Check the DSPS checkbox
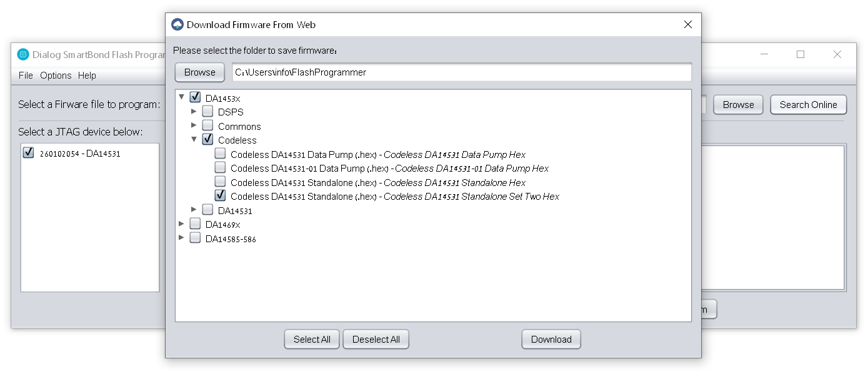Image resolution: width=868 pixels, height=372 pixels. 207,112
